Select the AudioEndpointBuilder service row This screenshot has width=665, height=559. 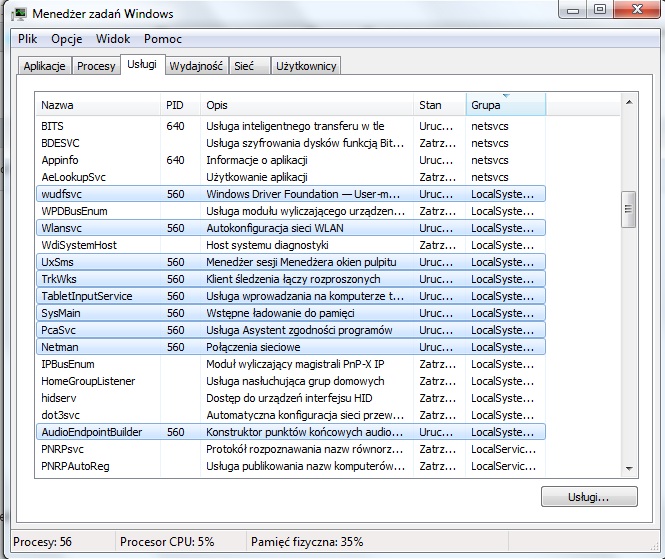click(x=291, y=432)
